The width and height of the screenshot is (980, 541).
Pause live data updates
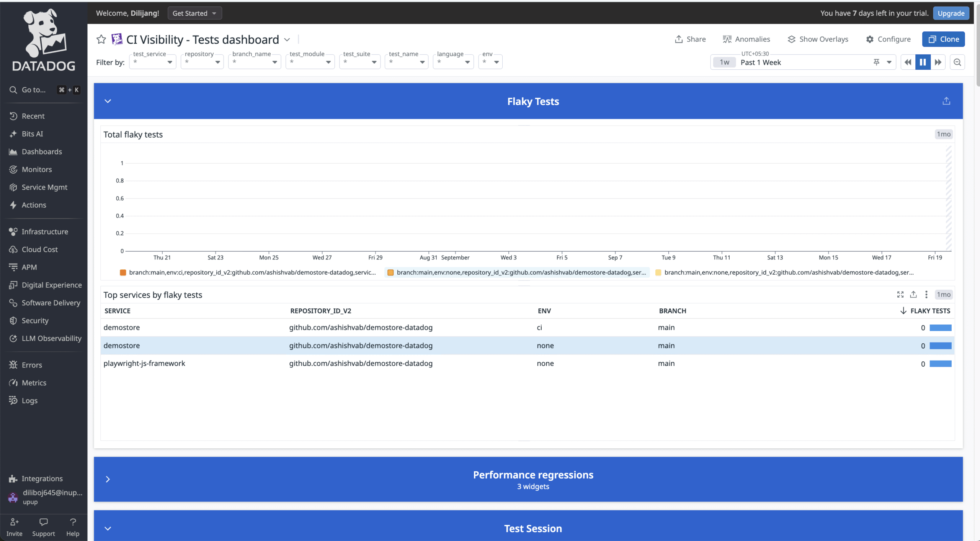point(923,62)
